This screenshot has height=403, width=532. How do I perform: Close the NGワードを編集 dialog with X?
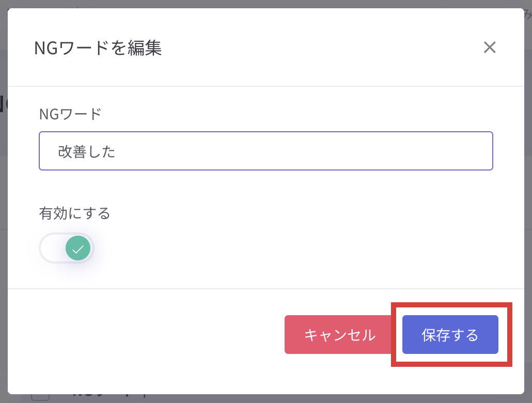pos(490,47)
